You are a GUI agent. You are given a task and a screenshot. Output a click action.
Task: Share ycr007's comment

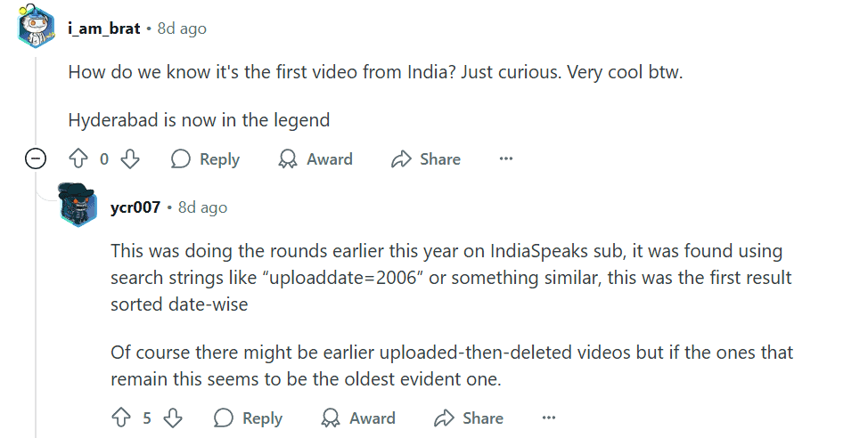(x=469, y=418)
